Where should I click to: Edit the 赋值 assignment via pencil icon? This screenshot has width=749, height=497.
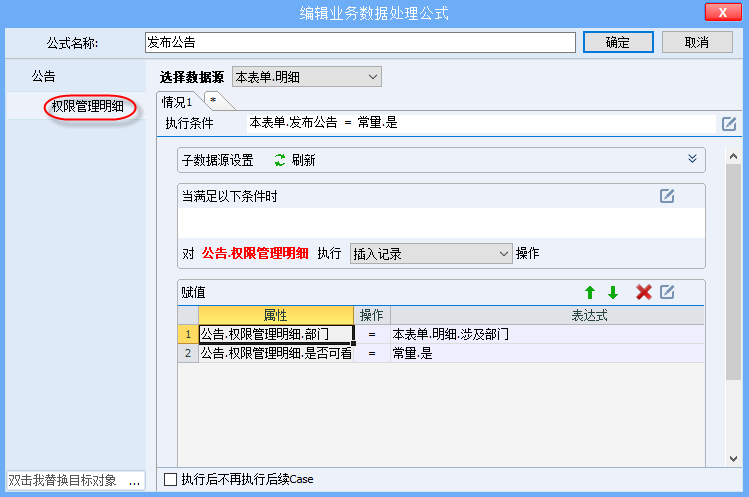point(667,292)
